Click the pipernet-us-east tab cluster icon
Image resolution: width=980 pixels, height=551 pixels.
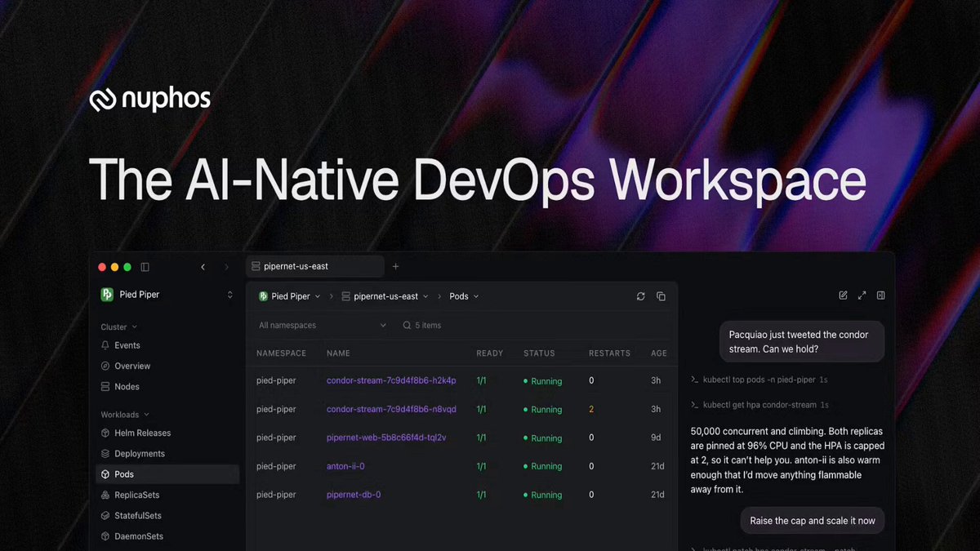(x=256, y=266)
